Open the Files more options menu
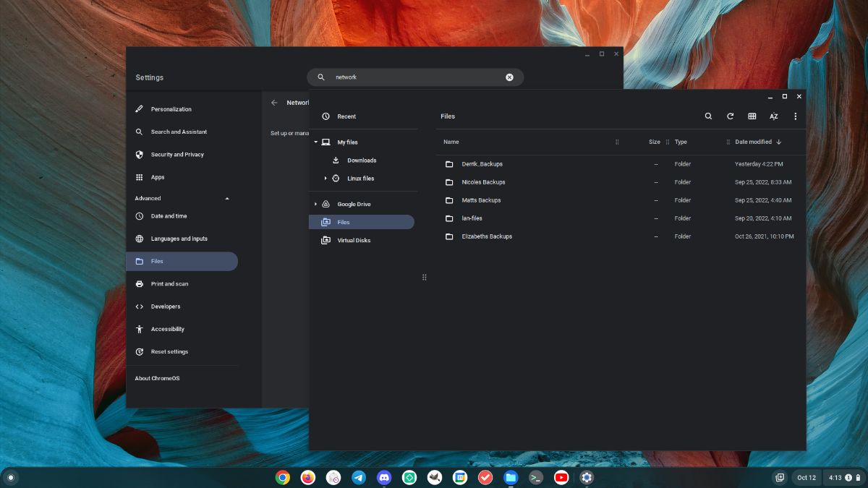 coord(795,116)
